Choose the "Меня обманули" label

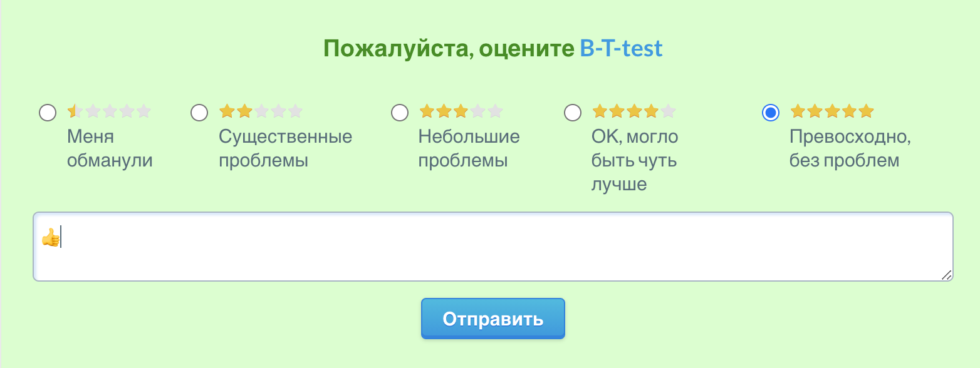pos(110,148)
